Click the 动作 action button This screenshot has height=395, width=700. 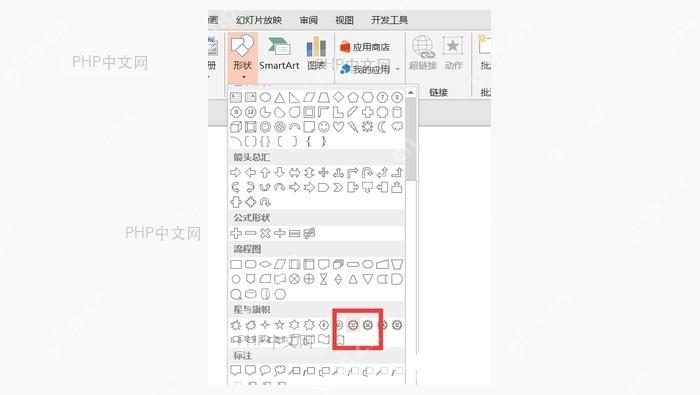click(453, 53)
